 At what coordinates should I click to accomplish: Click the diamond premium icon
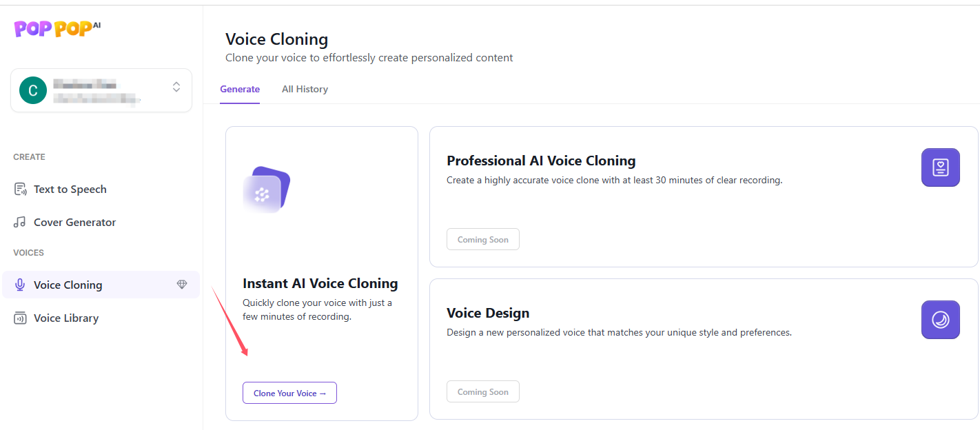tap(182, 285)
